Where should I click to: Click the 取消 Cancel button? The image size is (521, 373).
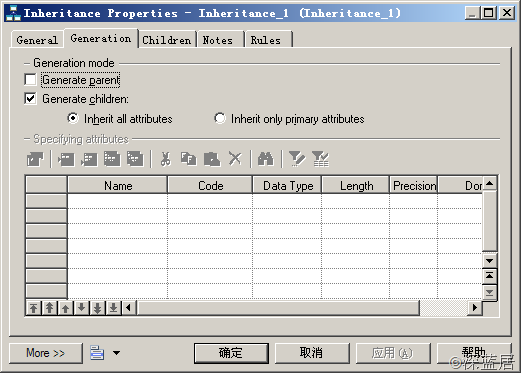point(311,353)
